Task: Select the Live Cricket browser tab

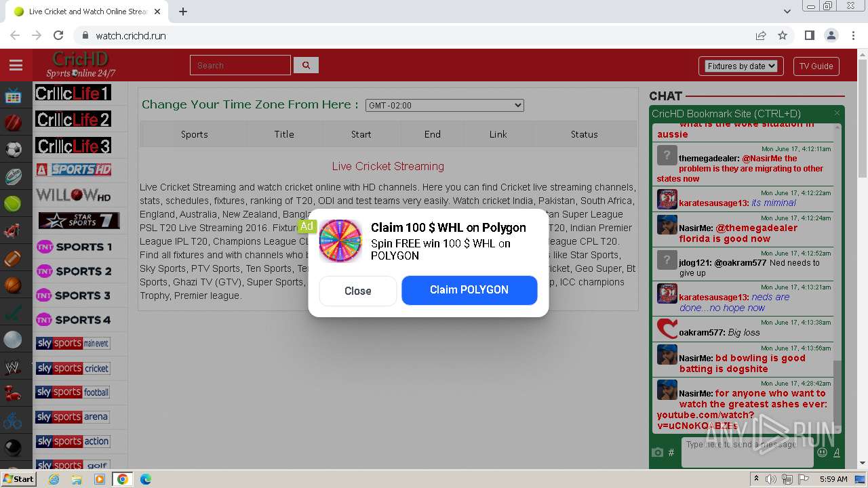Action: (87, 12)
